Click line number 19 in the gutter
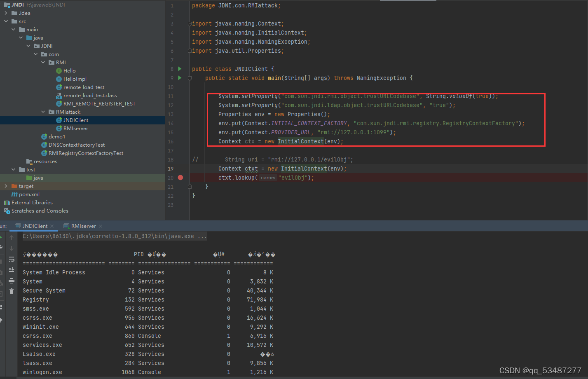 (171, 168)
